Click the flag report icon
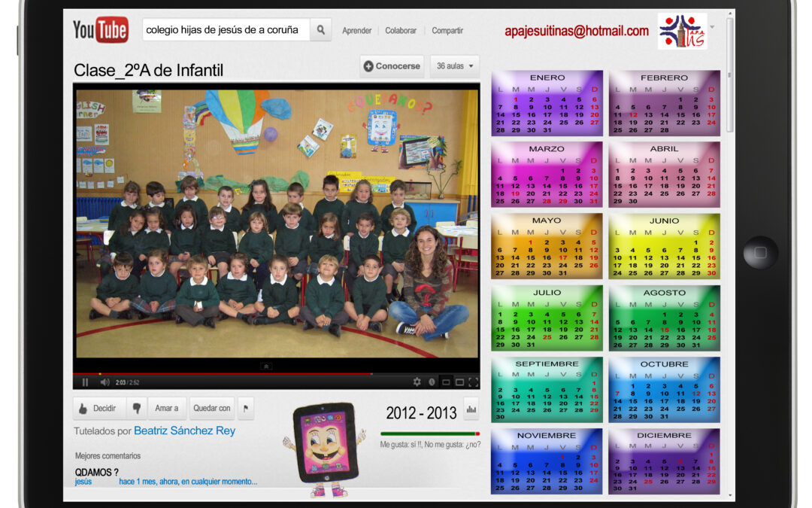The image size is (812, 508). (245, 408)
